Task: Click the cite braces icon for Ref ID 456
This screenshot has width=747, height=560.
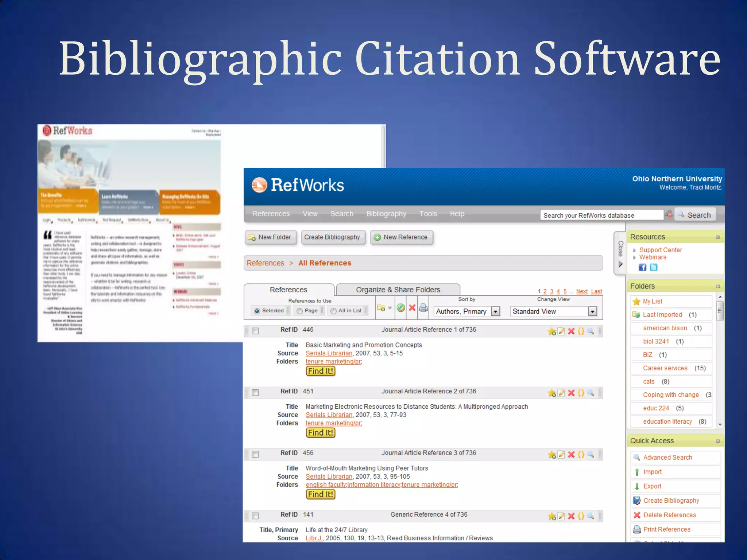Action: pyautogui.click(x=581, y=455)
